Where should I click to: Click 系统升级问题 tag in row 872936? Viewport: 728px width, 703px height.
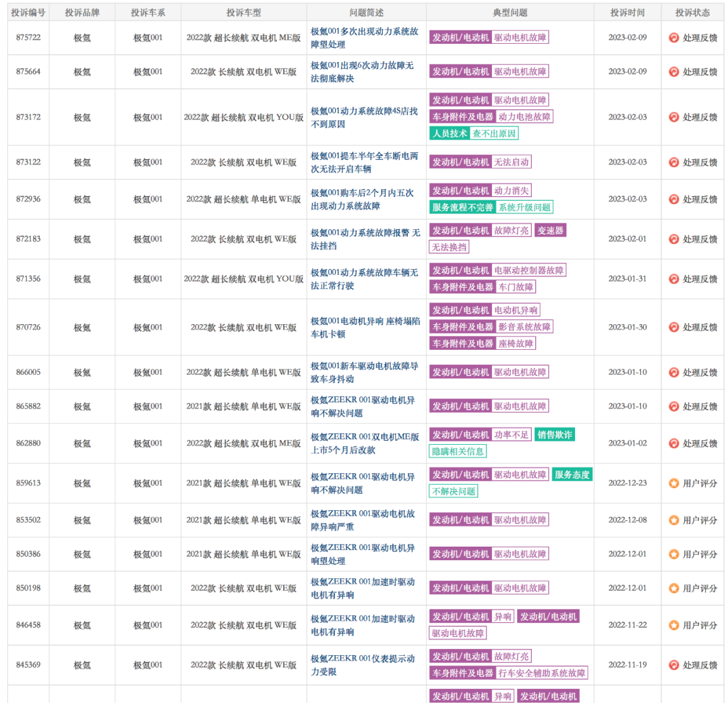click(524, 207)
